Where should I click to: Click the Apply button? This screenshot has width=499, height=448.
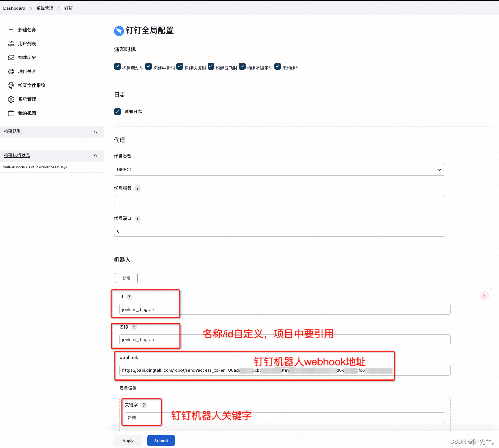pyautogui.click(x=128, y=441)
